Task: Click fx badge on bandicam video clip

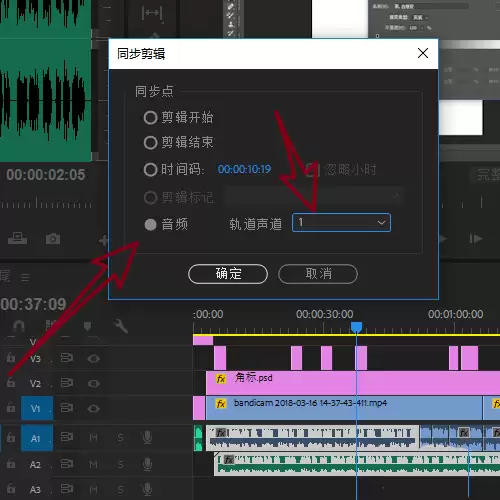Action: coord(221,404)
